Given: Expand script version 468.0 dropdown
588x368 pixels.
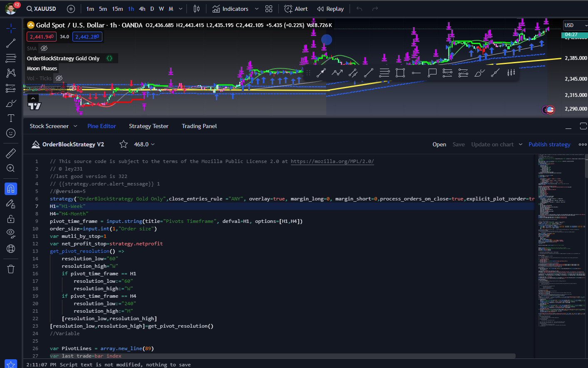Looking at the screenshot, I should [x=153, y=144].
